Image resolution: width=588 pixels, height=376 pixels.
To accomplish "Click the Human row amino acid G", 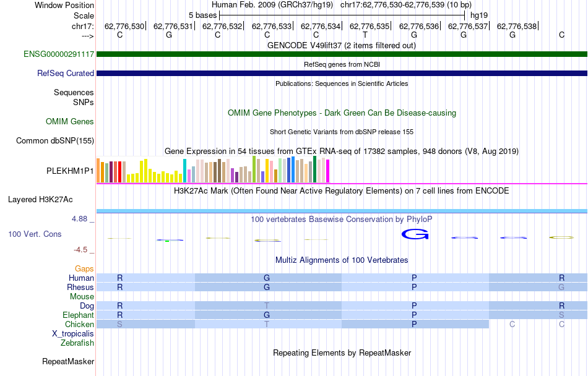I will click(x=267, y=278).
